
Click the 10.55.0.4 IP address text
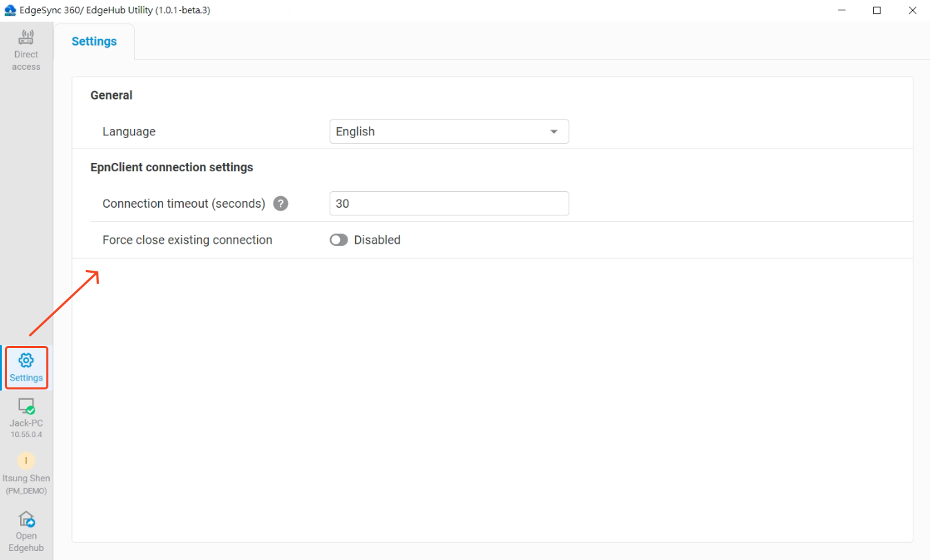(x=26, y=434)
